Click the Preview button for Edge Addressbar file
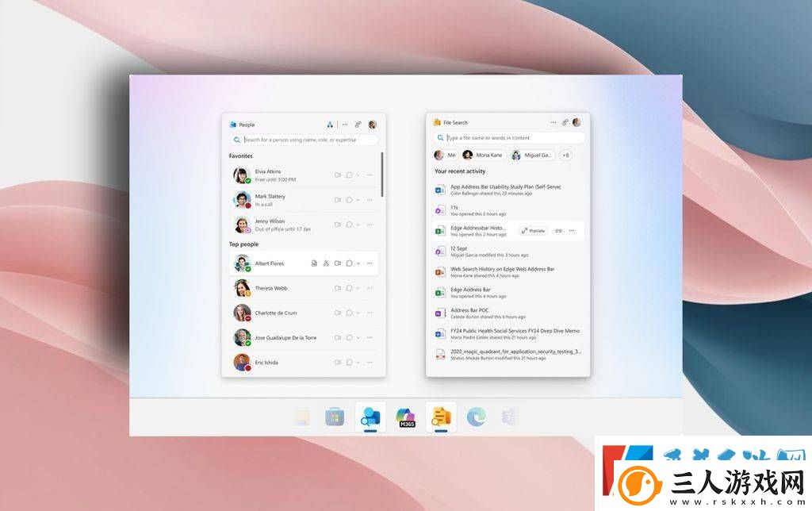Image resolution: width=812 pixels, height=511 pixels. [x=533, y=231]
